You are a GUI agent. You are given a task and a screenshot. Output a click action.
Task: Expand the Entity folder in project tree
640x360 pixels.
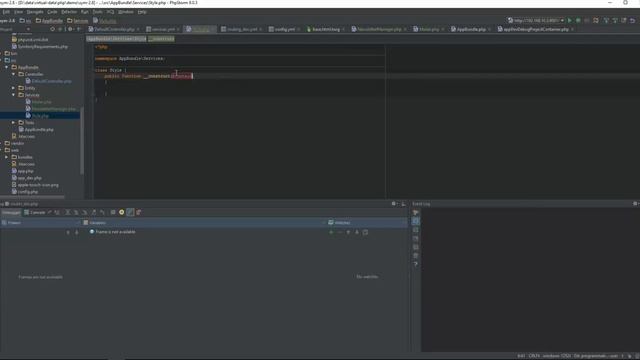click(x=13, y=88)
